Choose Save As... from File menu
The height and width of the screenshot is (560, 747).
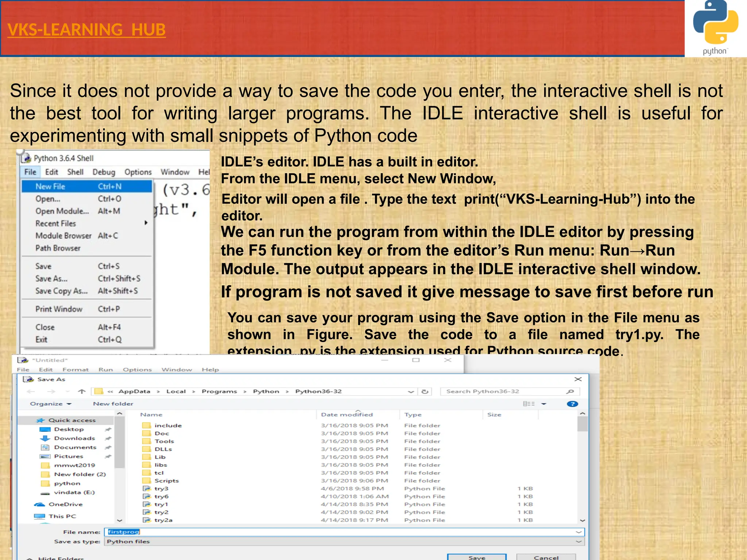click(87, 279)
